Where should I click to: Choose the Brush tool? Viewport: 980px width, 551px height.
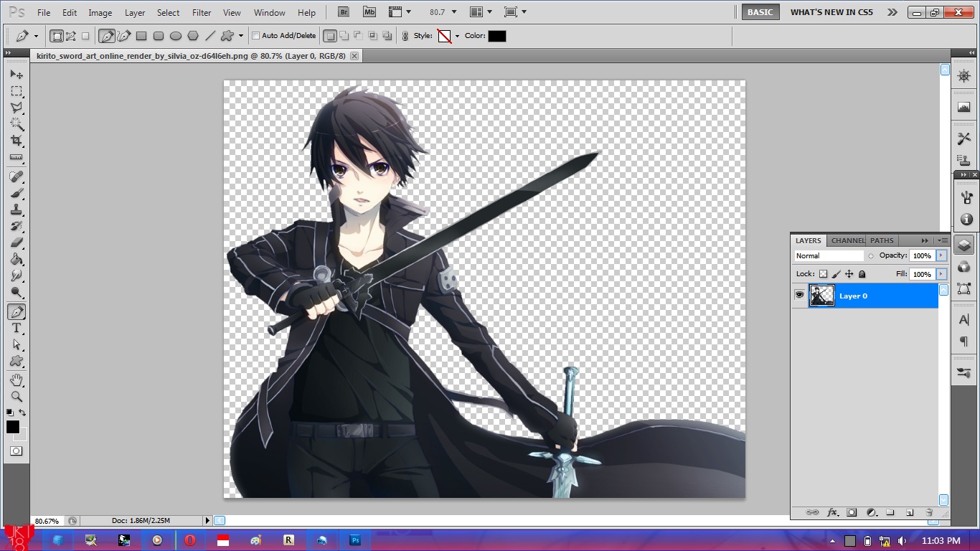pyautogui.click(x=17, y=193)
